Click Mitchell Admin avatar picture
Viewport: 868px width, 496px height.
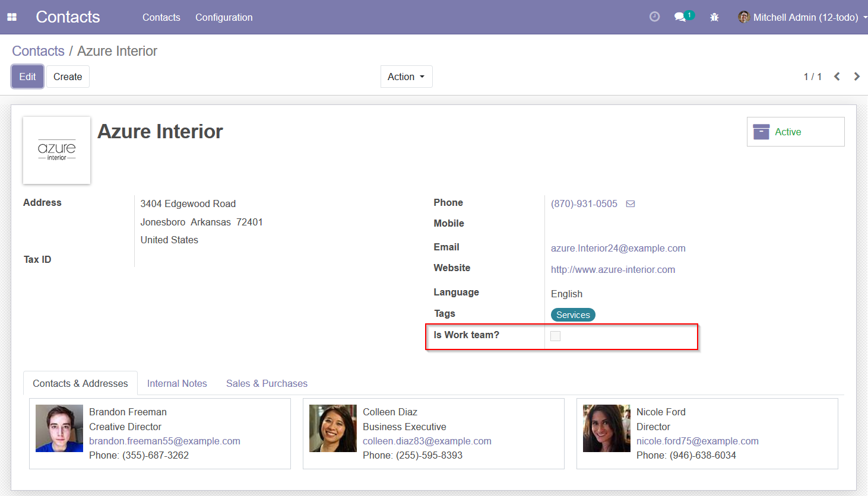tap(744, 17)
